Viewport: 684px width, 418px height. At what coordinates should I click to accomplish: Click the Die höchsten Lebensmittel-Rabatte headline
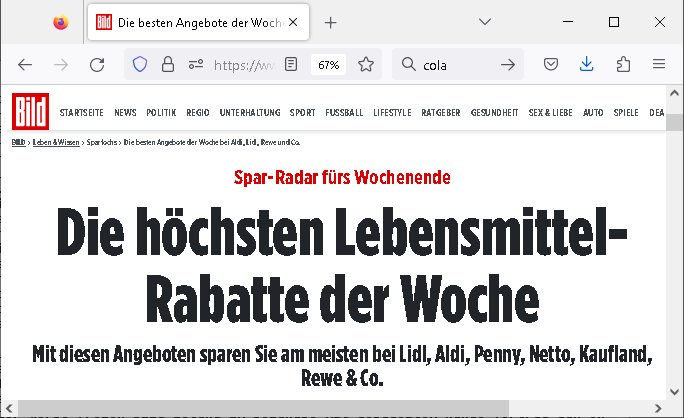[342, 264]
